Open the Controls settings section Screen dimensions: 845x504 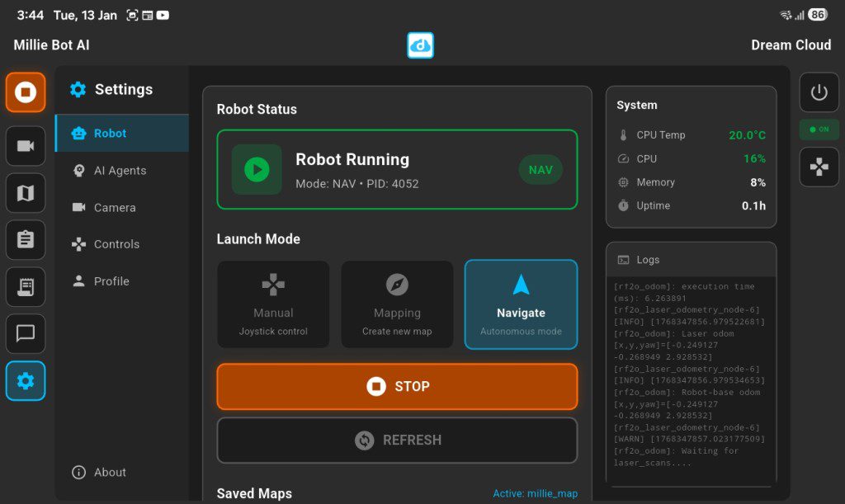pyautogui.click(x=116, y=244)
